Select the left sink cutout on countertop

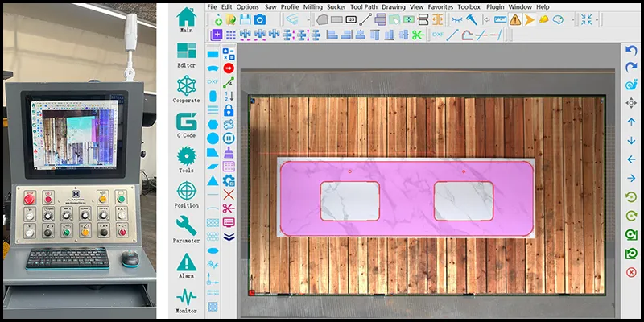(350, 200)
